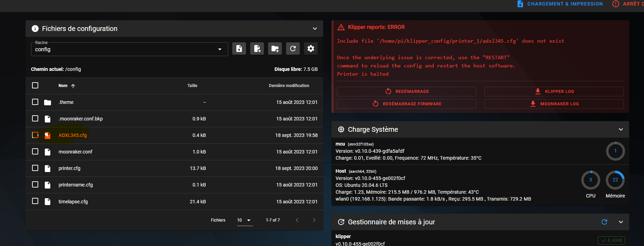Click the .moonraker.conf.bkp file icon
The height and width of the screenshot is (246, 644).
coord(48,119)
